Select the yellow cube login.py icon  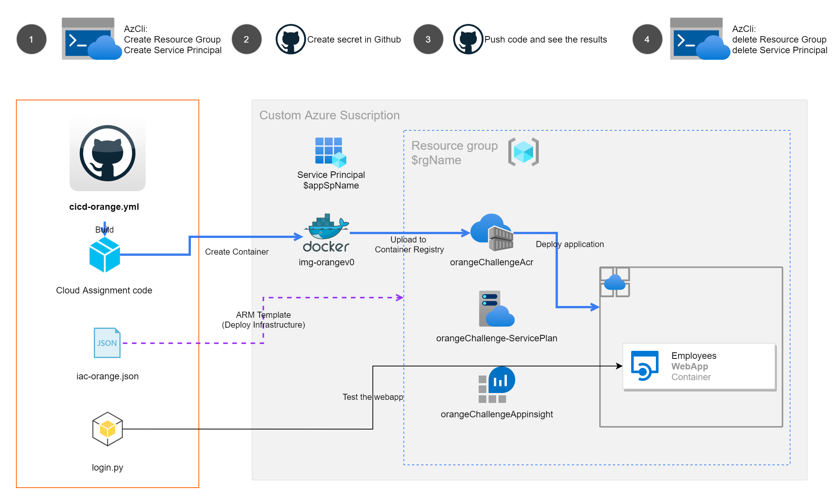pyautogui.click(x=108, y=429)
